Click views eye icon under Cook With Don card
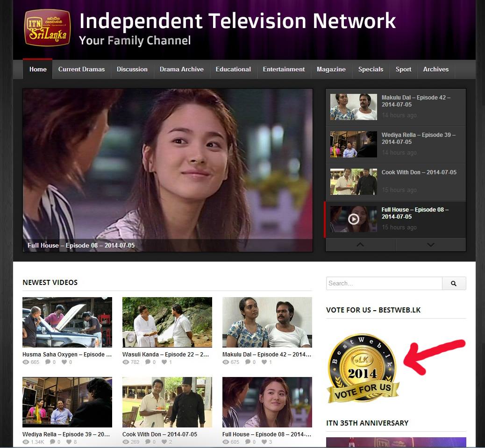Viewport: 485px width, 448px height. 126,442
